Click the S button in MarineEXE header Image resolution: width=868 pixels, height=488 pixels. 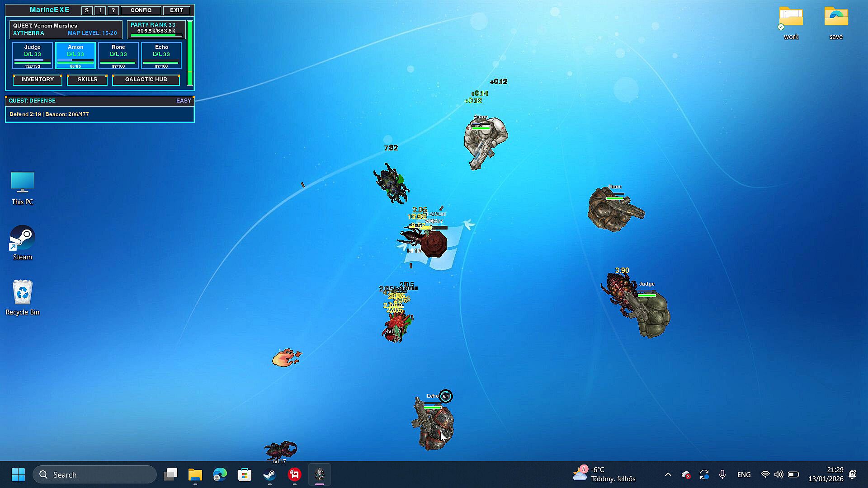(87, 10)
